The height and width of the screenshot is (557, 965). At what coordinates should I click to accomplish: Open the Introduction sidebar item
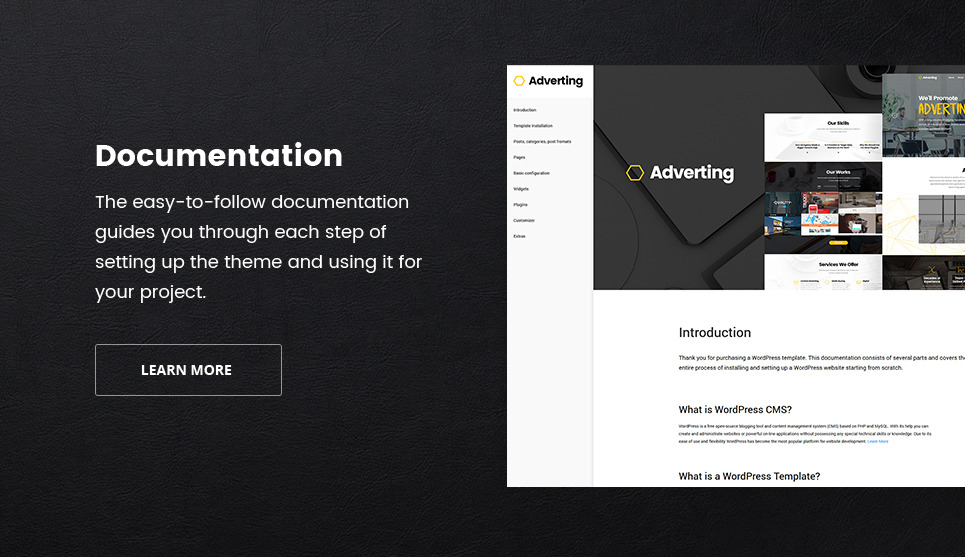click(525, 110)
